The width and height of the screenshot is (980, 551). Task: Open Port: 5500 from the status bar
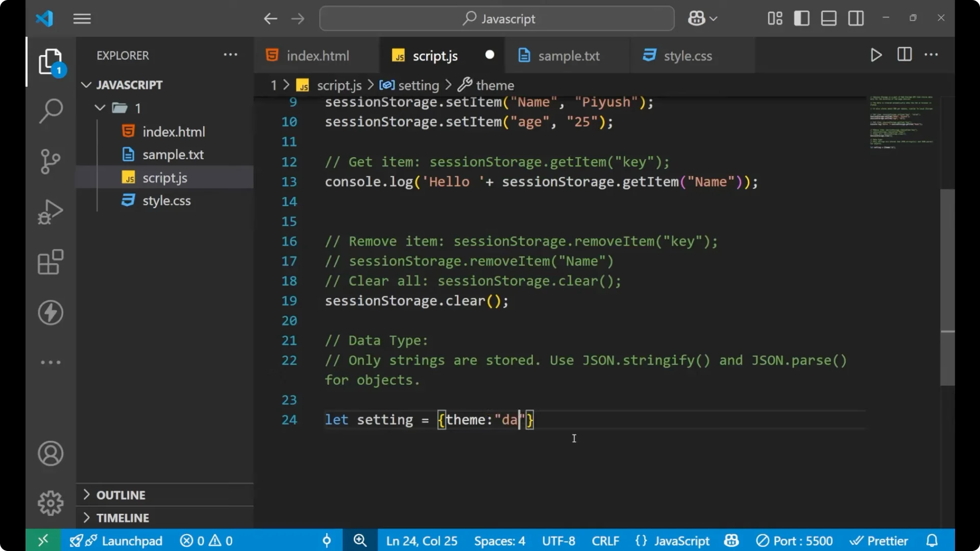pyautogui.click(x=794, y=540)
